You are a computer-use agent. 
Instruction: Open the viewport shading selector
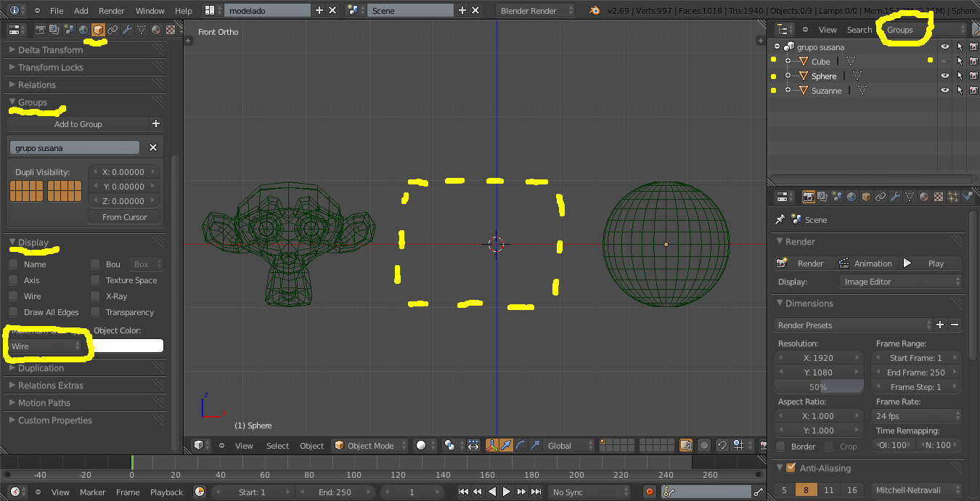pos(425,445)
